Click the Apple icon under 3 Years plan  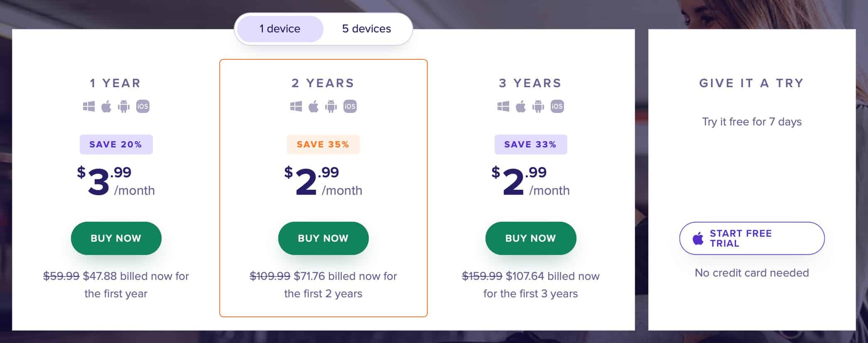click(521, 107)
